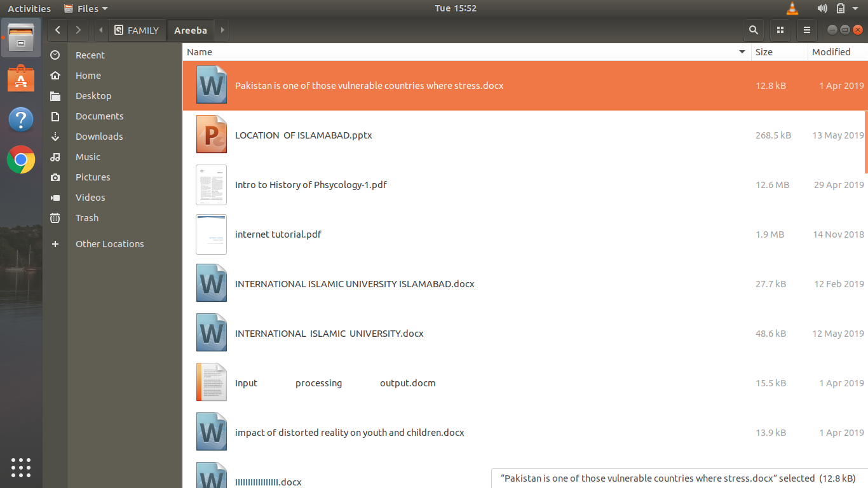Click the 48.6 kB size value
The width and height of the screenshot is (868, 488).
coord(771,334)
